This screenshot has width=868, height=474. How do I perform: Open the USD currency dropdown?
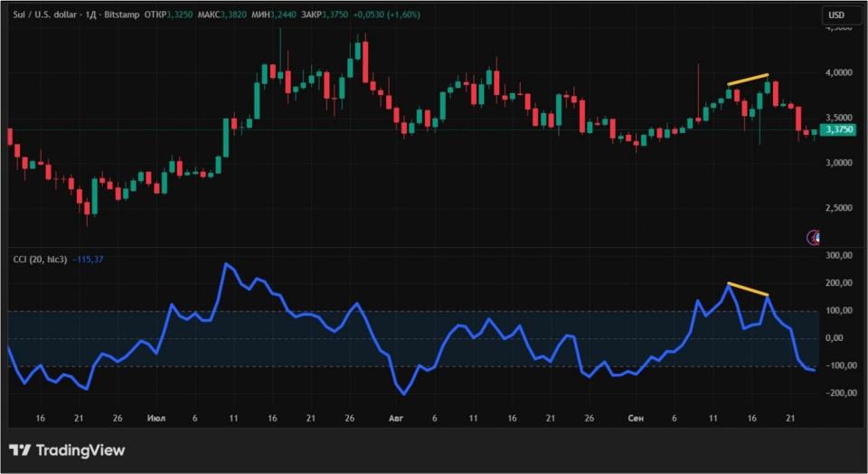[835, 15]
